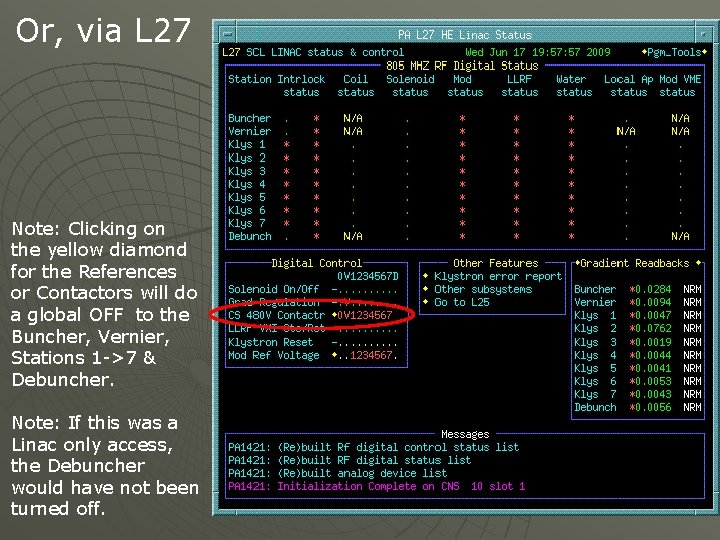The image size is (720, 540).
Task: Click the diamond left of Gradient Readbacks title
Action: (x=578, y=263)
